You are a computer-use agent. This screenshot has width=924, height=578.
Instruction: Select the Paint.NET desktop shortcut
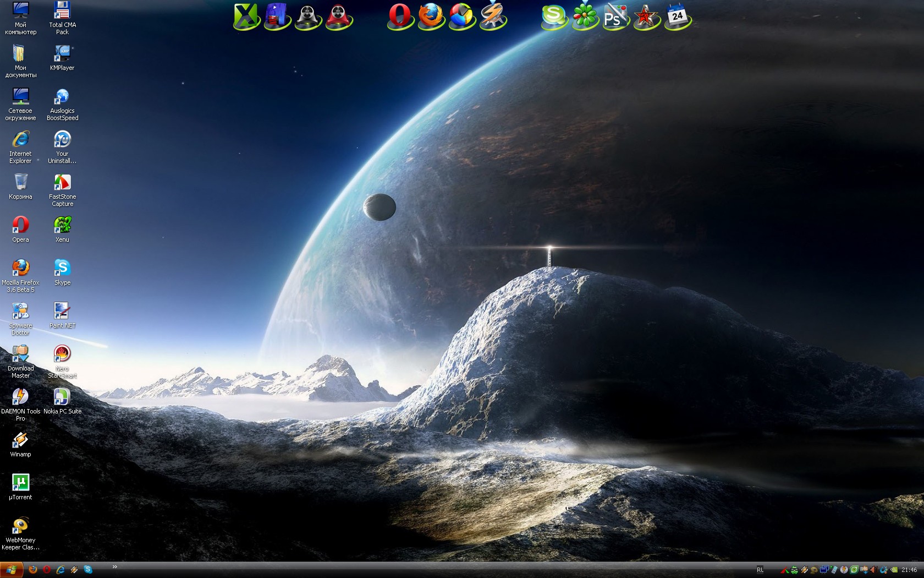[x=62, y=314]
